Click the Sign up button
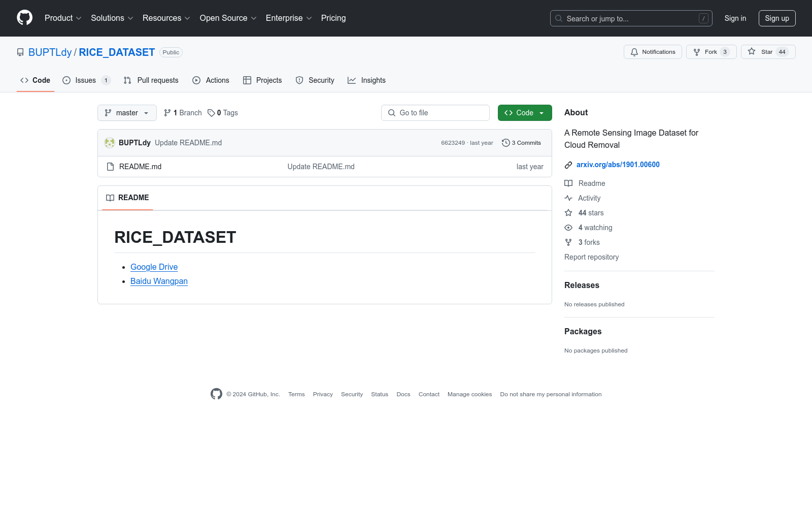This screenshot has width=812, height=508. [x=776, y=18]
